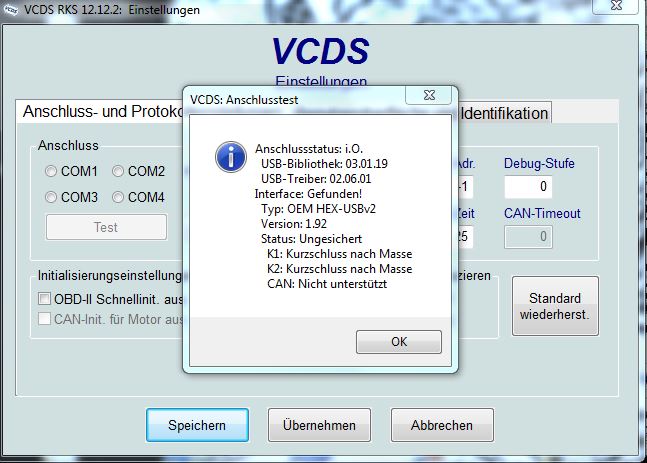Click the Abbrechen button
The height and width of the screenshot is (463, 647).
tap(442, 425)
